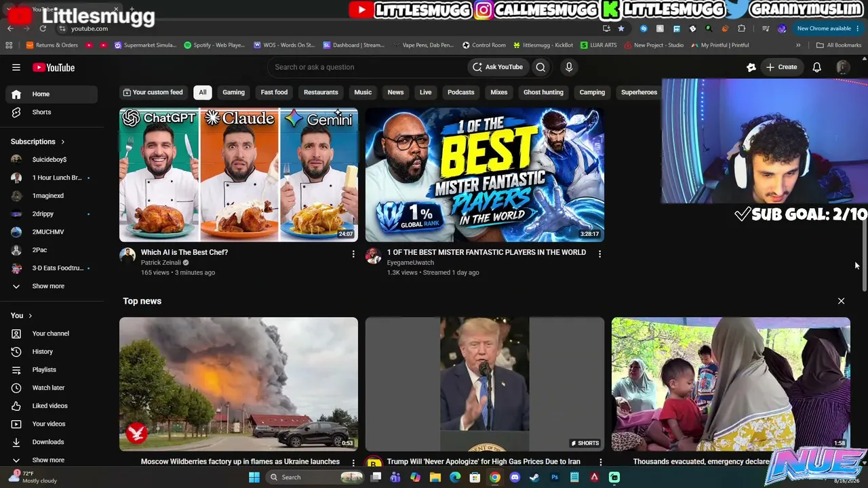Open the account avatar menu
Viewport: 868px width, 488px height.
point(843,67)
